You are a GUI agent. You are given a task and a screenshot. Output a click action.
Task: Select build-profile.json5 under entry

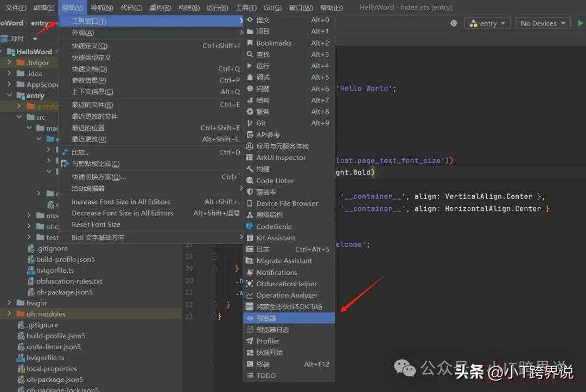[66, 259]
